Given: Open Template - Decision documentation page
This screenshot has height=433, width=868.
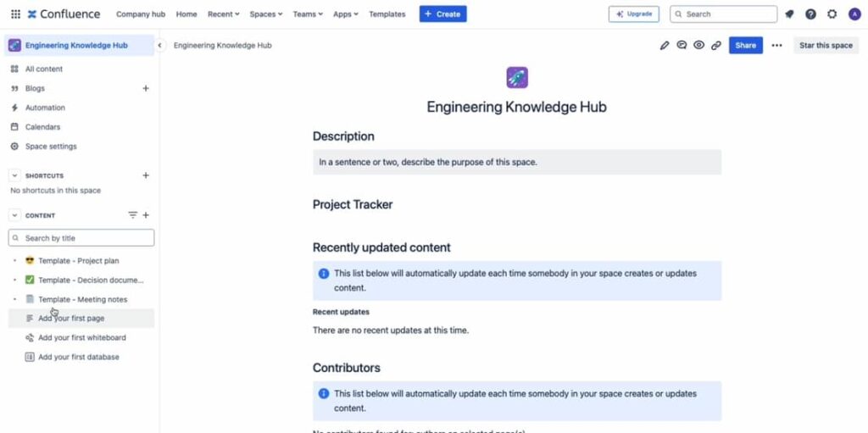Looking at the screenshot, I should (x=91, y=280).
